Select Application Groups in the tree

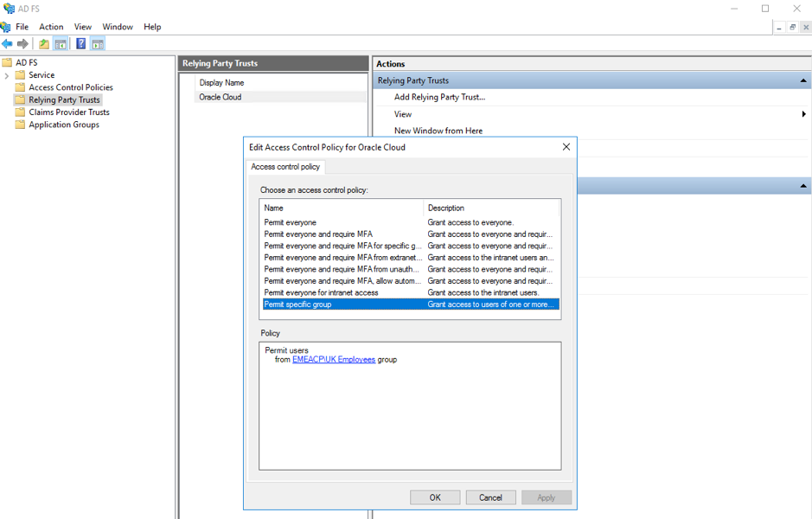[x=64, y=125]
